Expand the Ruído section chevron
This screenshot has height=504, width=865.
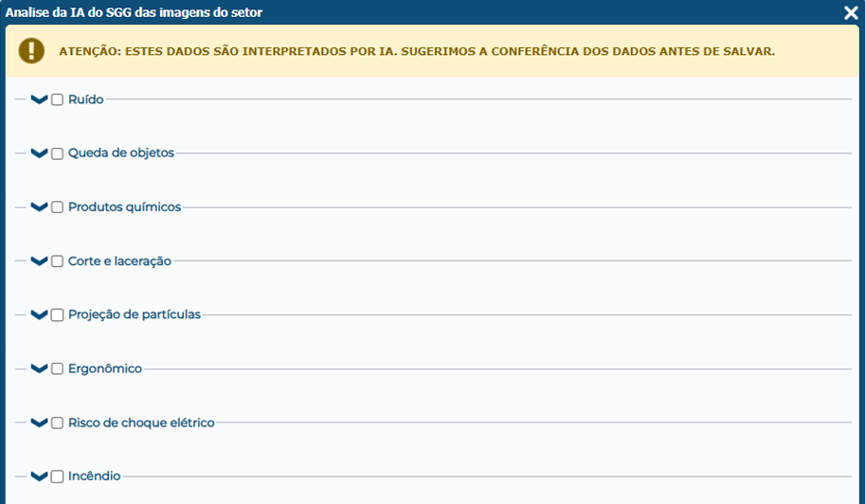pos(39,99)
